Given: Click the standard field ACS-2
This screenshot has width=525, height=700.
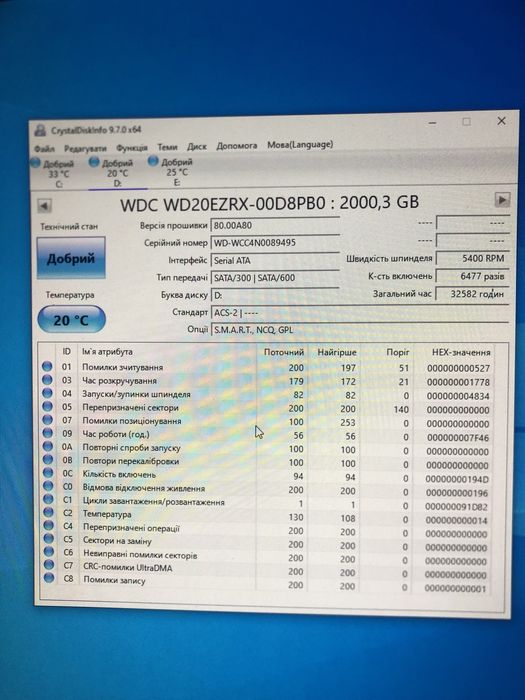Looking at the screenshot, I should click(360, 312).
